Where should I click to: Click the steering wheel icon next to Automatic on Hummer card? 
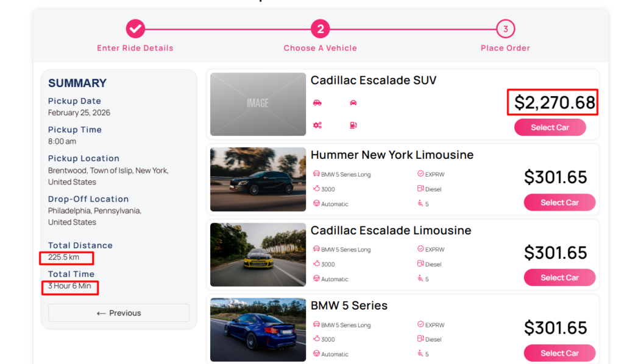coord(317,203)
